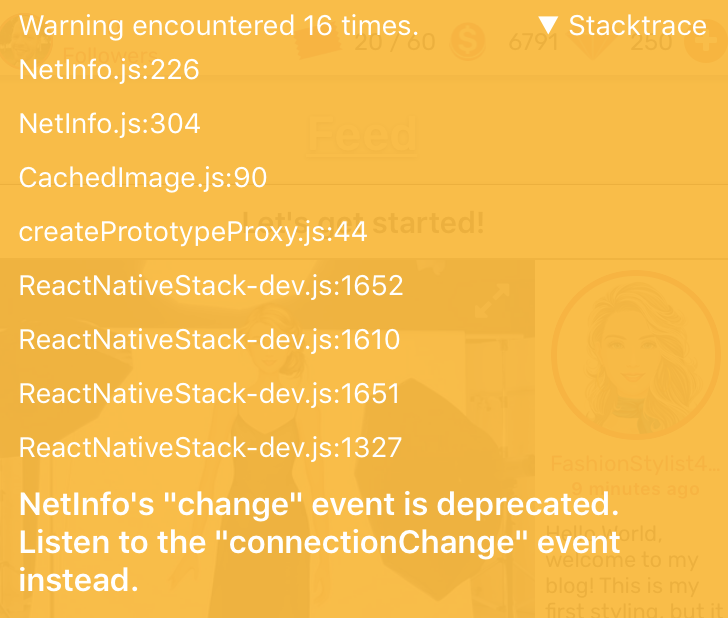Tap the dollar coin icon
Image resolution: width=728 pixels, height=618 pixels.
pos(466,43)
